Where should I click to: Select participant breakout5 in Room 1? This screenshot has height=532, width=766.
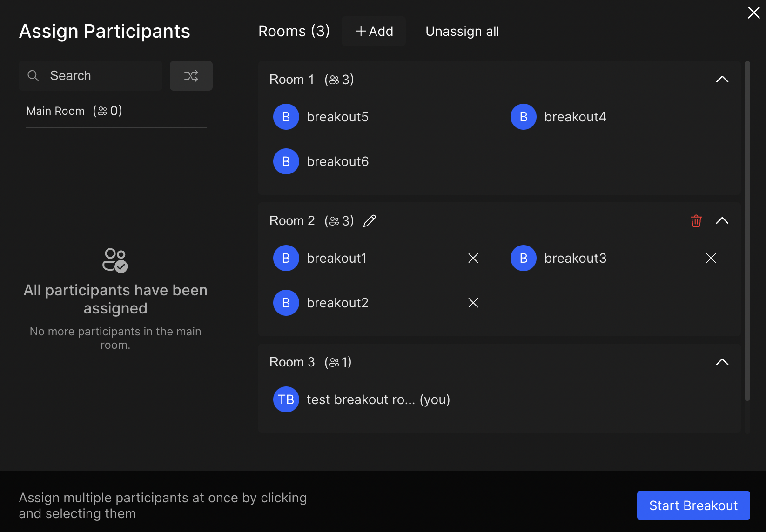[x=337, y=117]
